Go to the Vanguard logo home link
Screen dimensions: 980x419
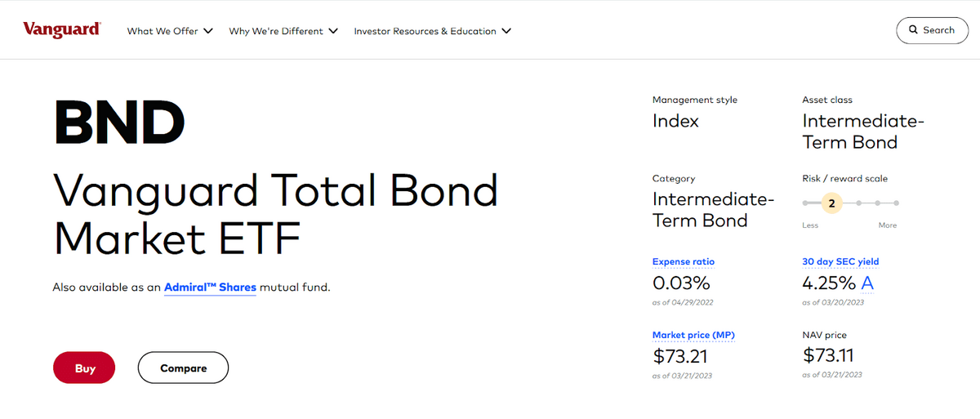(x=62, y=30)
